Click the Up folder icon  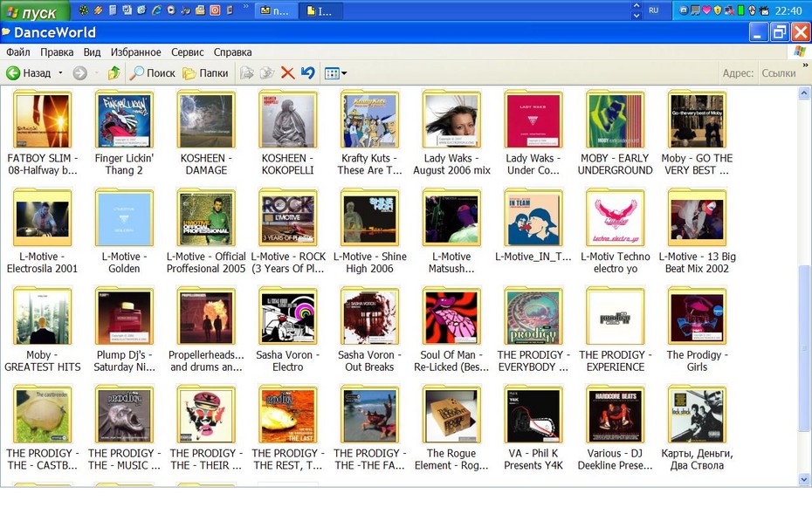coord(114,73)
